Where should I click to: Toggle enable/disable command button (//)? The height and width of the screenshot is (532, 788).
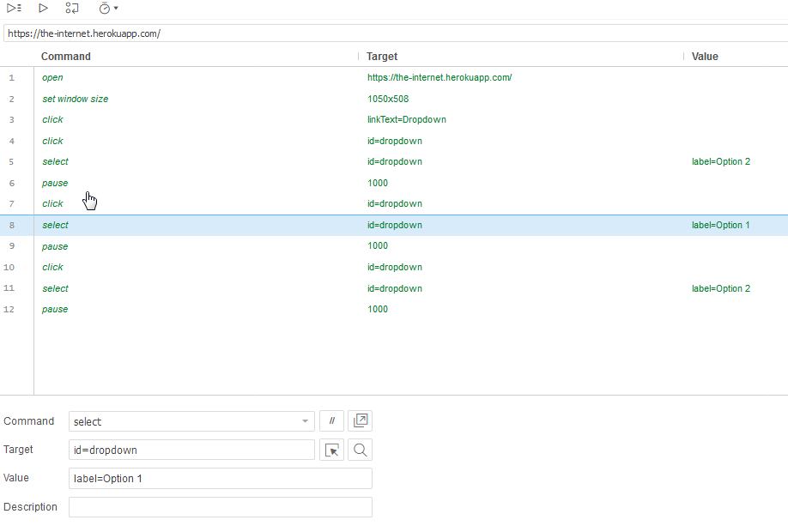click(331, 421)
